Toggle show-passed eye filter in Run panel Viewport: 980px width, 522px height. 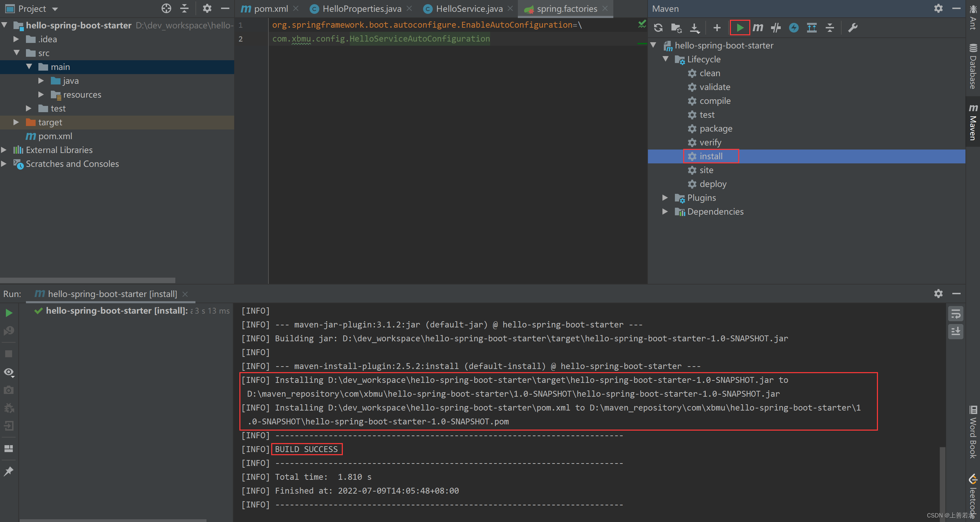9,372
